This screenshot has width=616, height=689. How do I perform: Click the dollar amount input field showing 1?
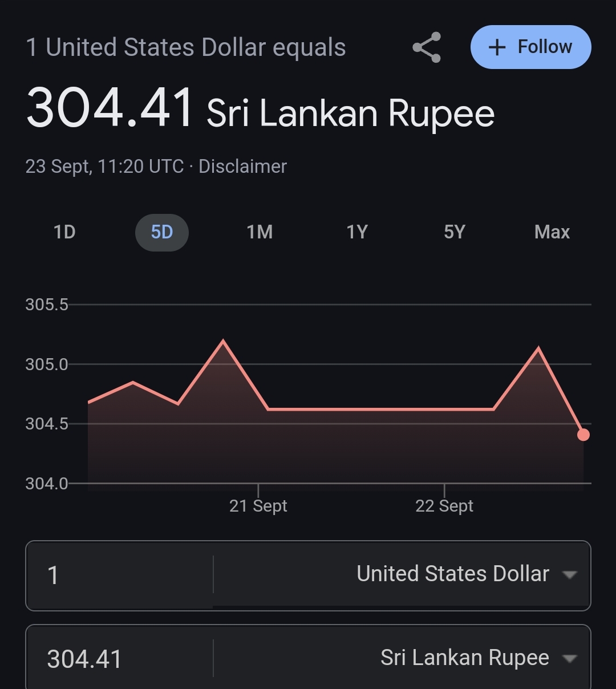[120, 575]
